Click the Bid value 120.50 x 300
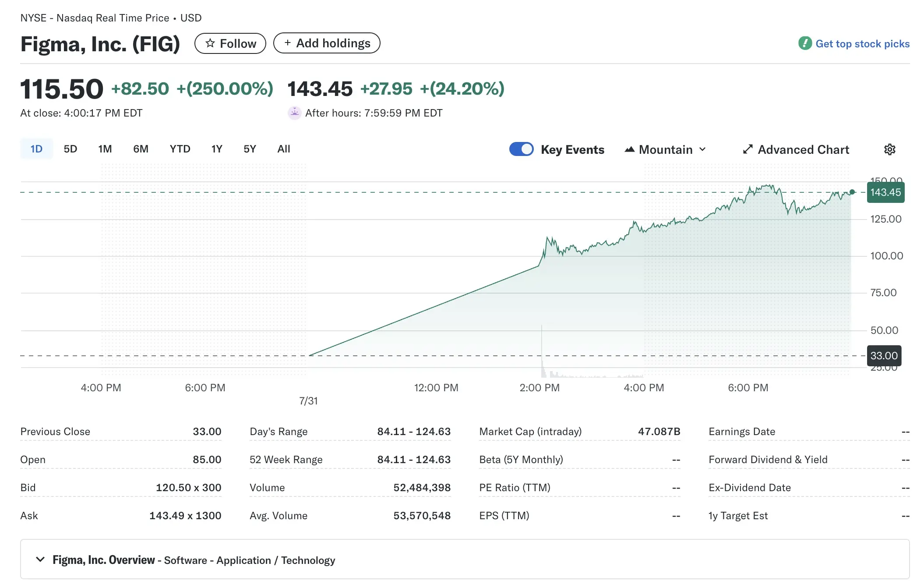The width and height of the screenshot is (924, 588). click(x=188, y=487)
